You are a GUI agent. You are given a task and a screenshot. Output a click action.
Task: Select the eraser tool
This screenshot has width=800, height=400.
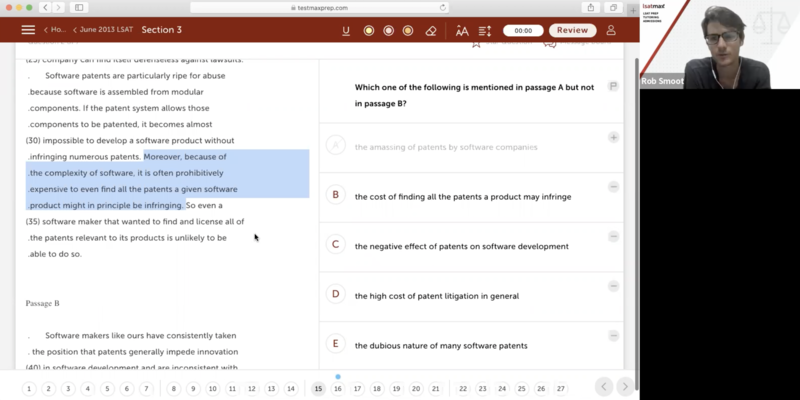tap(431, 30)
